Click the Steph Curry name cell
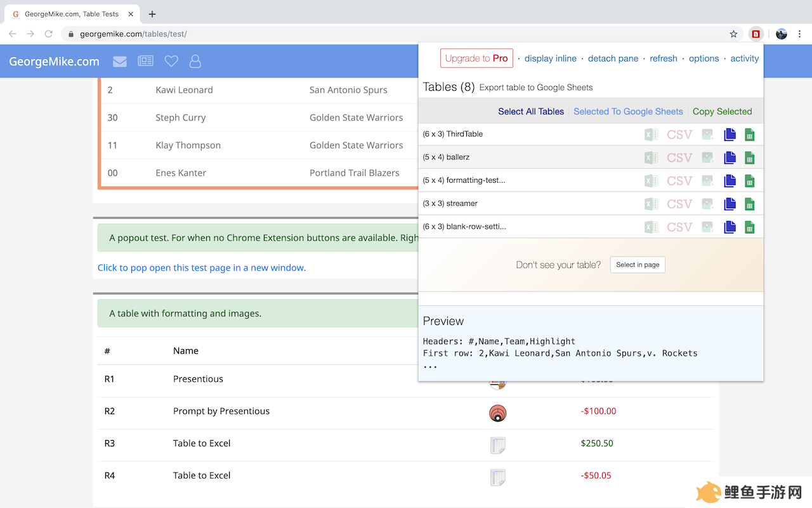 coord(181,117)
